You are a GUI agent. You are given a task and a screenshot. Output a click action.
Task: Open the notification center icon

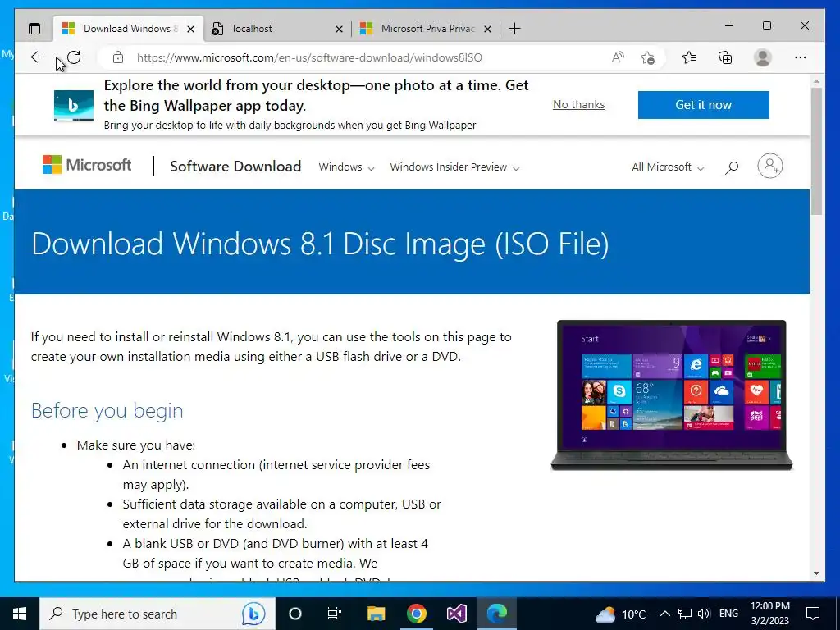[x=813, y=614]
